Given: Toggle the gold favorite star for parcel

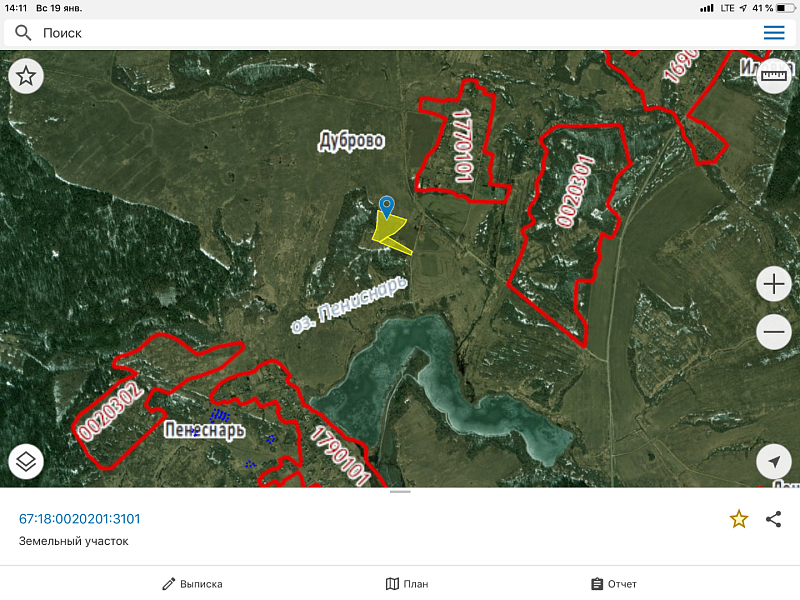Looking at the screenshot, I should click(x=739, y=519).
